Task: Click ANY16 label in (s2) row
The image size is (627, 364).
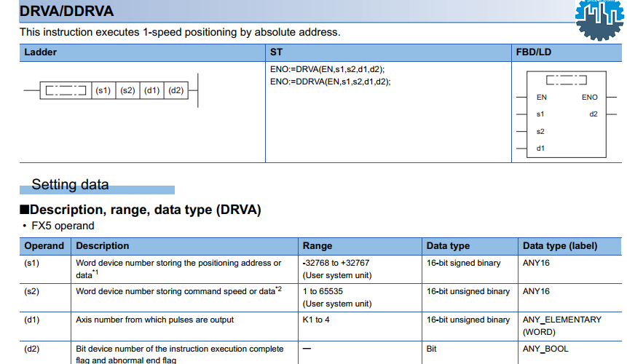Action: coord(536,291)
